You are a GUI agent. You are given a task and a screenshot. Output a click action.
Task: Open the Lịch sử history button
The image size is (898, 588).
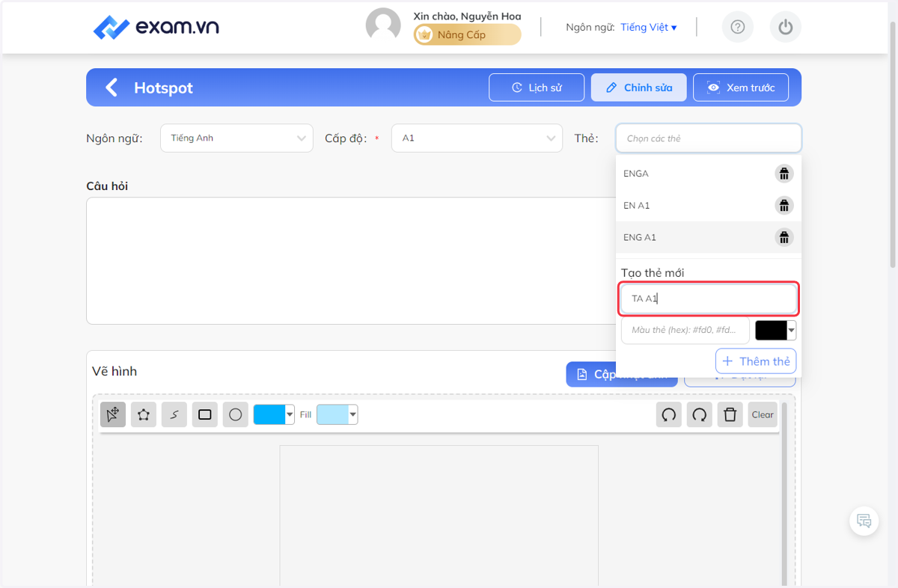(x=537, y=88)
